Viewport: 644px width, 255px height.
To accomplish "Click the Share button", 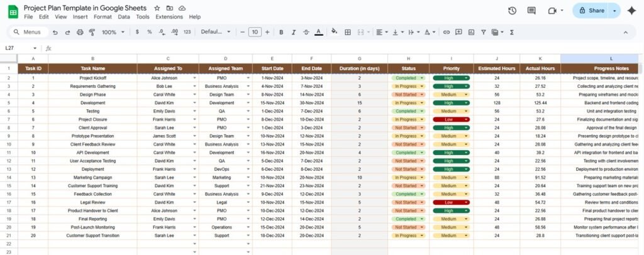I will point(591,11).
